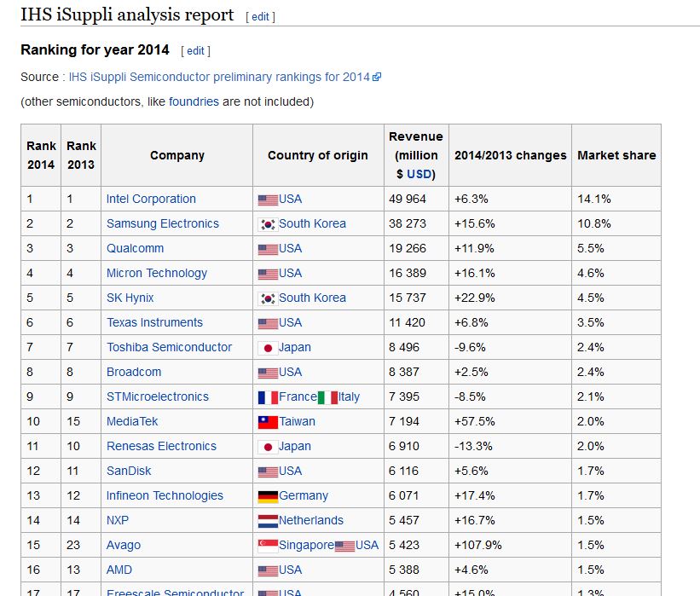Open the STMicroelectronics link
This screenshot has height=596, width=700.
157,396
